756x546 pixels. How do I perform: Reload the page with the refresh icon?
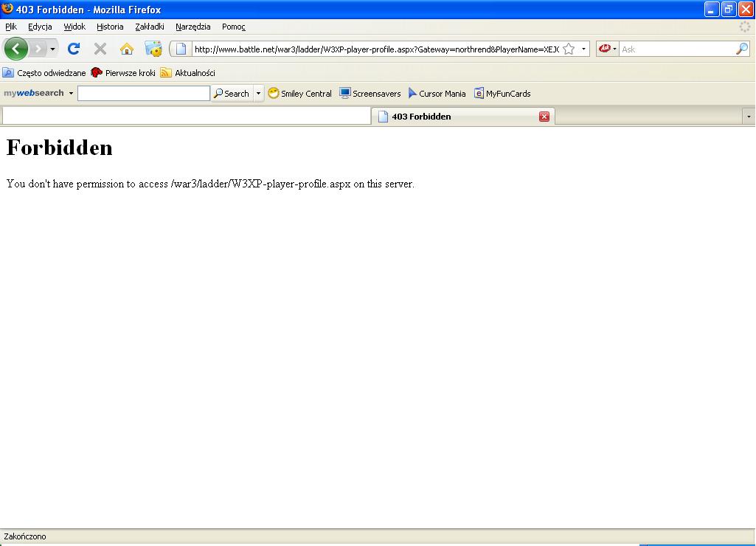tap(74, 49)
